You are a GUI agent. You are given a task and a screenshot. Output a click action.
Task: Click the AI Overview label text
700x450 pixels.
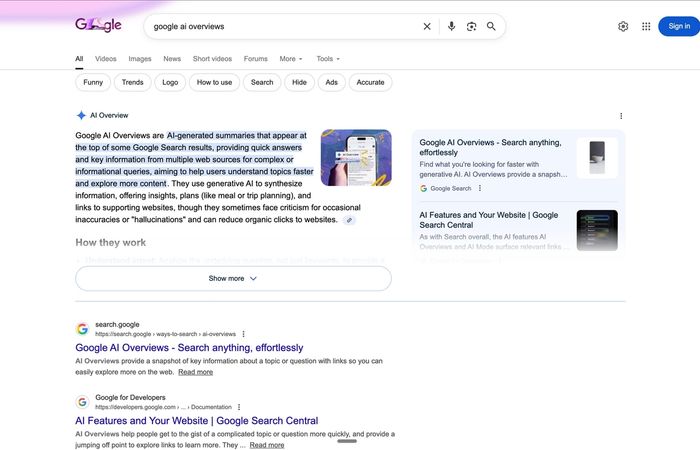[x=109, y=115]
